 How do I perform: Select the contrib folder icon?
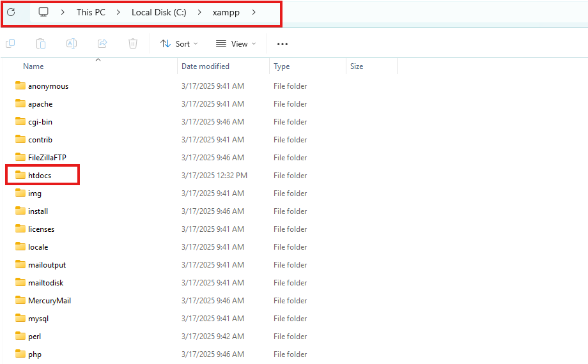click(x=20, y=139)
